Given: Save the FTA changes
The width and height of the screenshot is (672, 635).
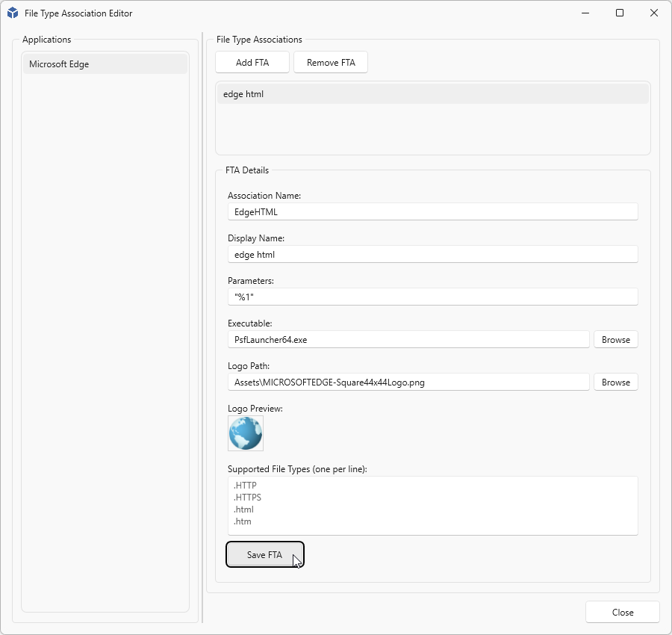Looking at the screenshot, I should click(x=264, y=555).
